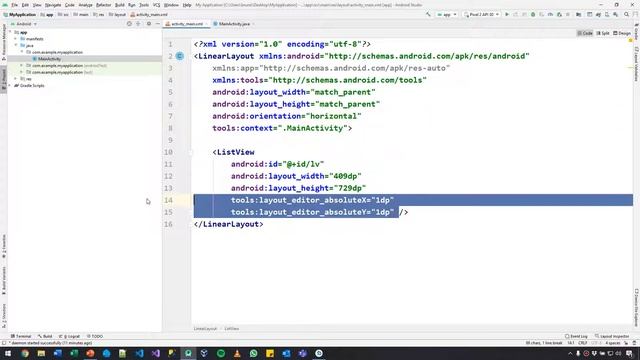Click the Select Opened File target icon

click(x=129, y=24)
